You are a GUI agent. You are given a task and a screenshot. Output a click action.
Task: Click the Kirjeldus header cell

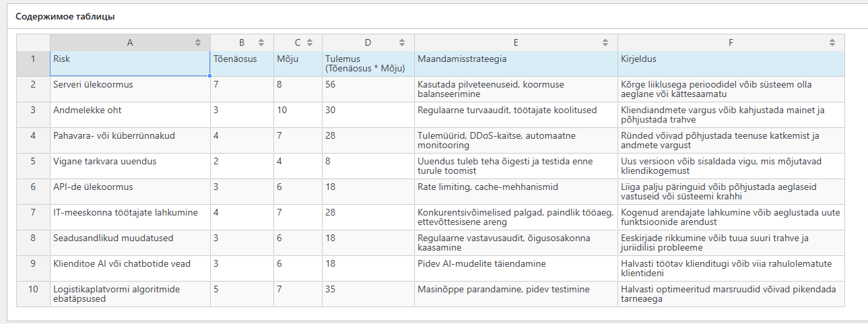(731, 64)
